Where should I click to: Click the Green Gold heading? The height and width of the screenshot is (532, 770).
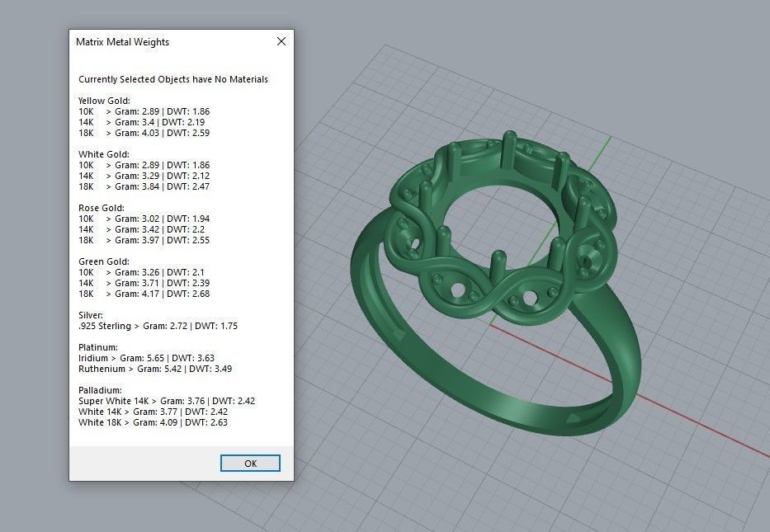[x=104, y=261]
